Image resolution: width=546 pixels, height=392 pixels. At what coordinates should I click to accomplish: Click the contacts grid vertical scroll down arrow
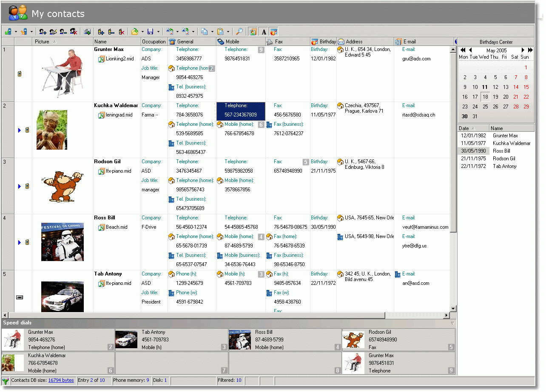coord(453,309)
